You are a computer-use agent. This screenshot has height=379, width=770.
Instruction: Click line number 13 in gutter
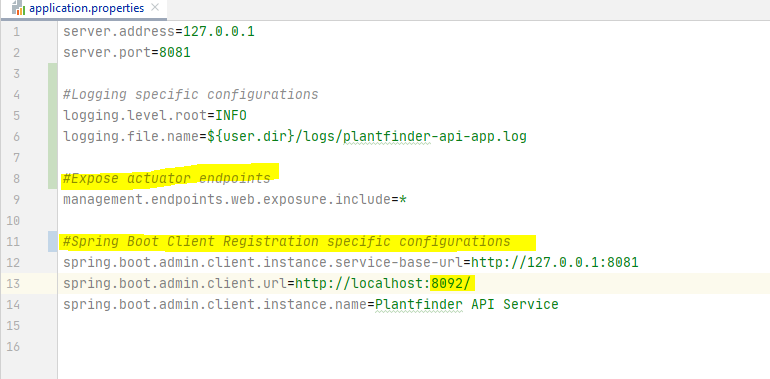point(14,284)
